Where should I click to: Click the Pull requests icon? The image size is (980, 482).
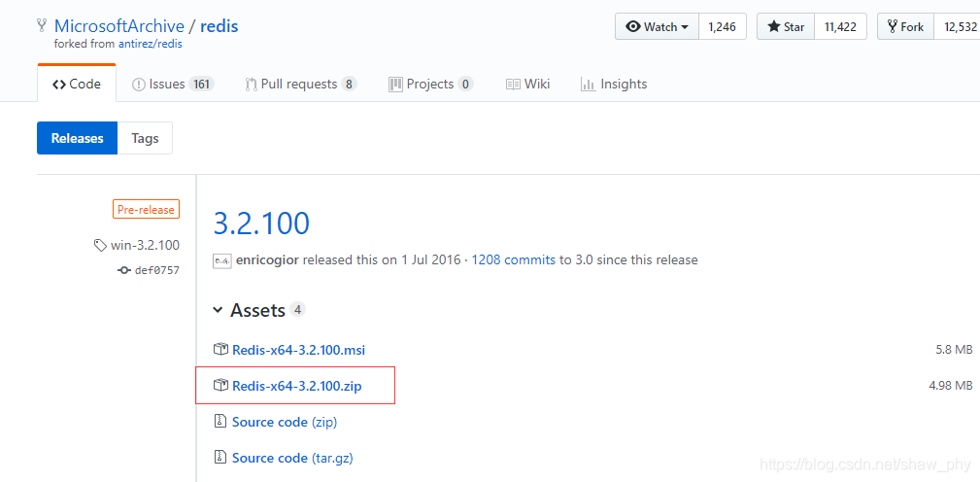(252, 84)
